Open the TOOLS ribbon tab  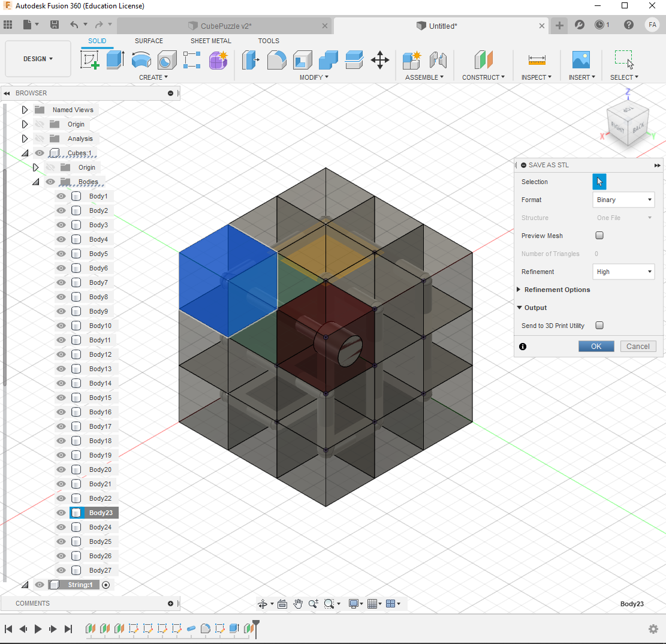[x=269, y=41]
